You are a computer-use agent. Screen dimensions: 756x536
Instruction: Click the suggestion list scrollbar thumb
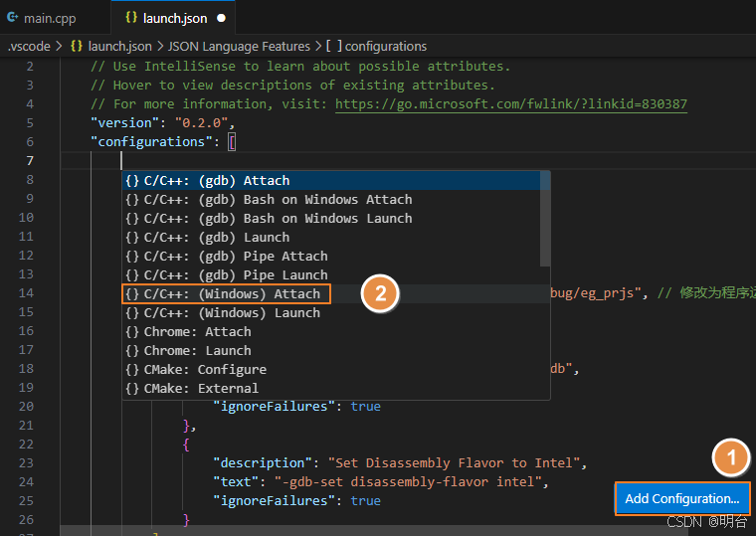[545, 219]
